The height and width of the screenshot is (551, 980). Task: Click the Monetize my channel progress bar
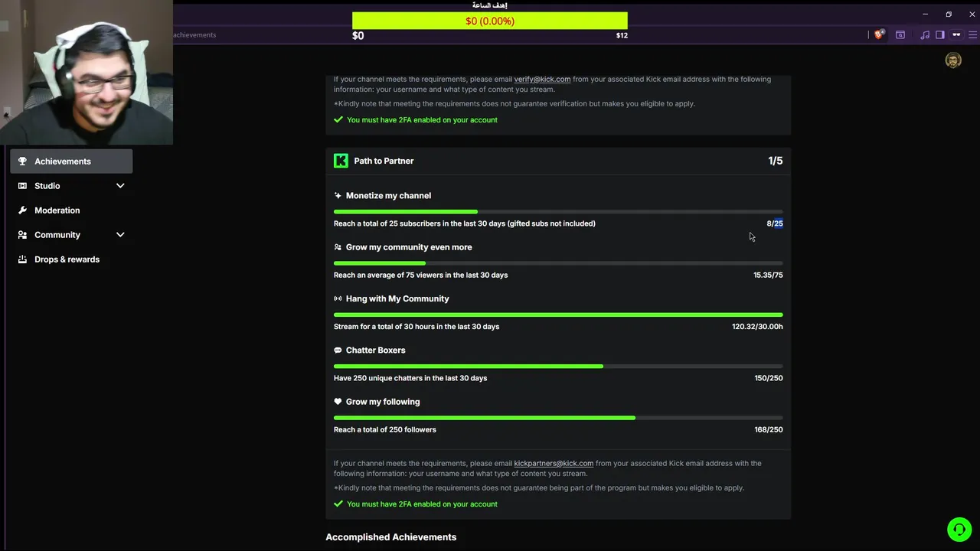point(558,212)
